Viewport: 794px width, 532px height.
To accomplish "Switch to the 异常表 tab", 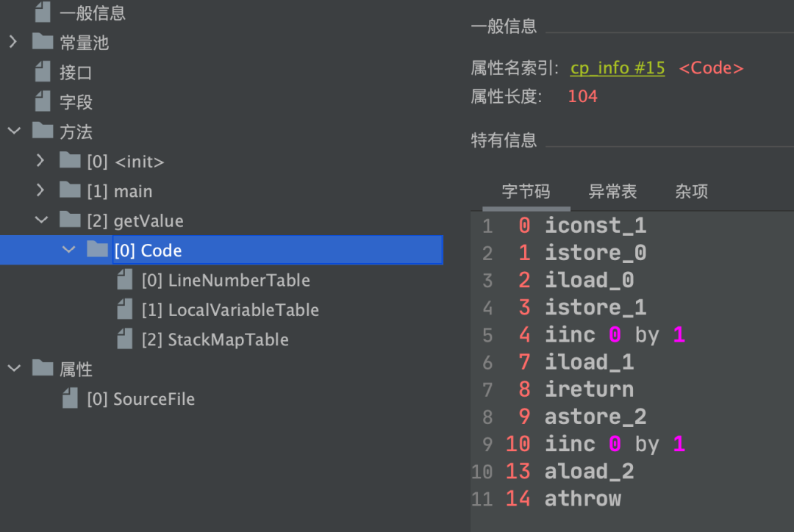I will tap(612, 192).
